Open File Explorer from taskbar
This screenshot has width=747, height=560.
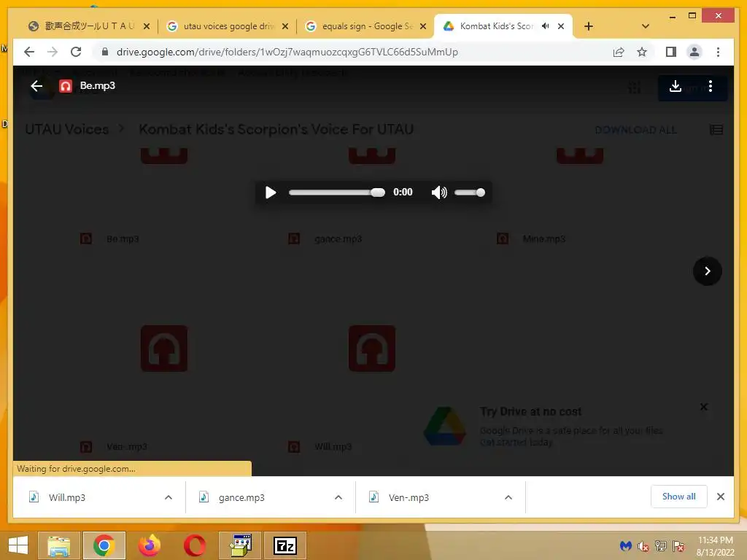coord(59,545)
